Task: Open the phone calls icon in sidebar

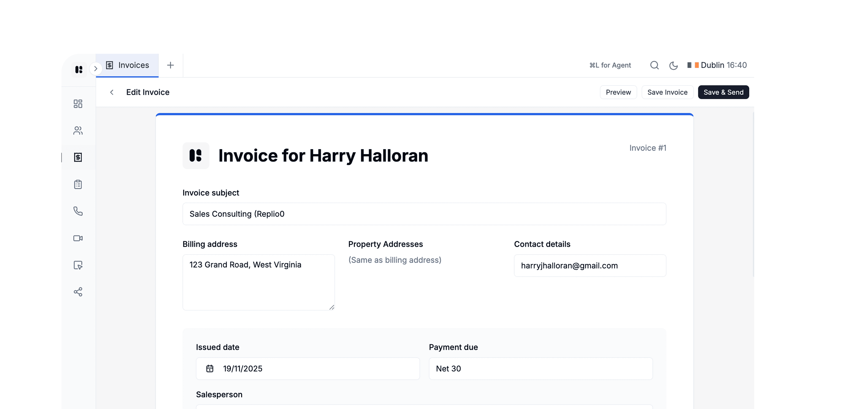Action: [78, 211]
